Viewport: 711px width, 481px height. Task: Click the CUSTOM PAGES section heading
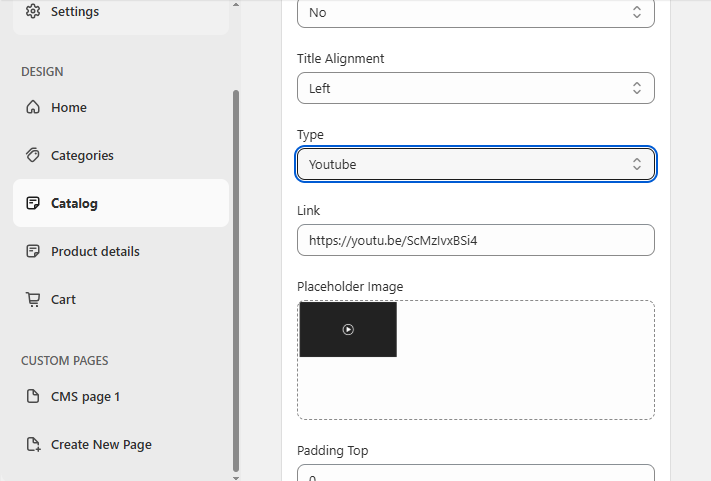(64, 360)
